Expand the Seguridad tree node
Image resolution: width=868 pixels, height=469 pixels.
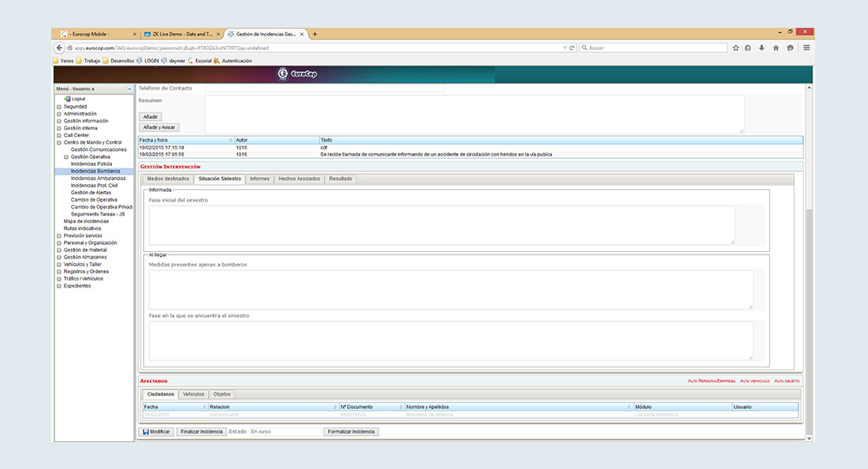point(59,107)
